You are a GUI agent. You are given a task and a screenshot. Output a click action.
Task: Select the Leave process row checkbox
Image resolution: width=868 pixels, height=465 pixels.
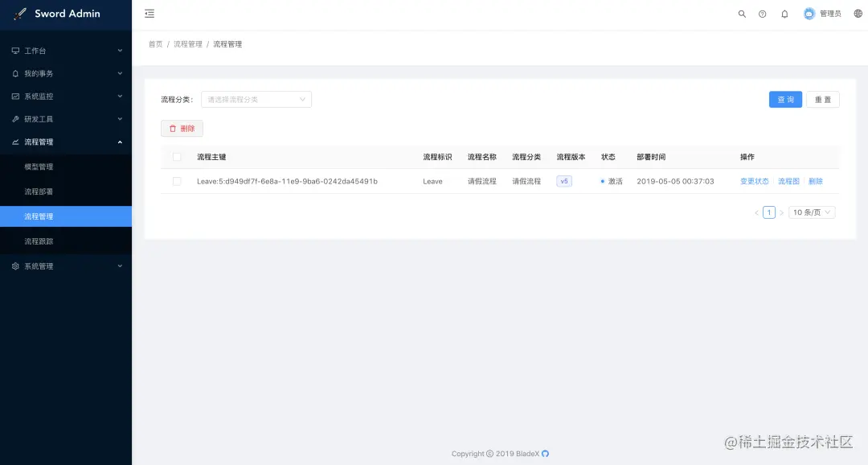coord(177,181)
